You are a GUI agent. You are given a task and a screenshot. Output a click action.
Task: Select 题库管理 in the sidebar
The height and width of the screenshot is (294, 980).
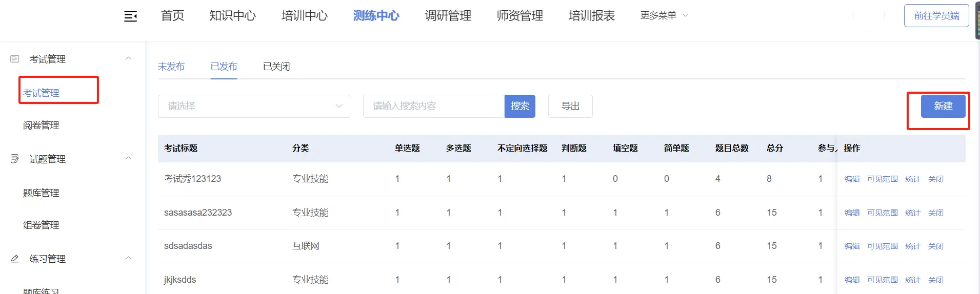42,193
